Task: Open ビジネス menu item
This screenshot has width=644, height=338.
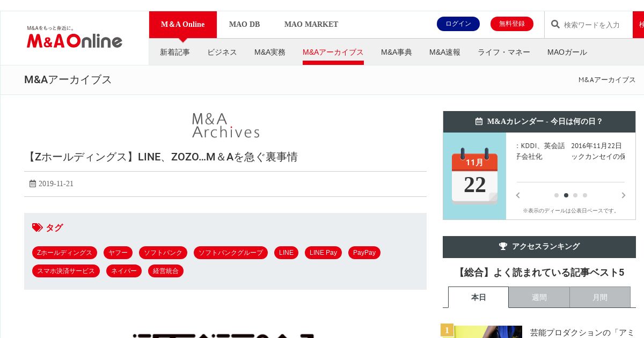Action: (222, 52)
